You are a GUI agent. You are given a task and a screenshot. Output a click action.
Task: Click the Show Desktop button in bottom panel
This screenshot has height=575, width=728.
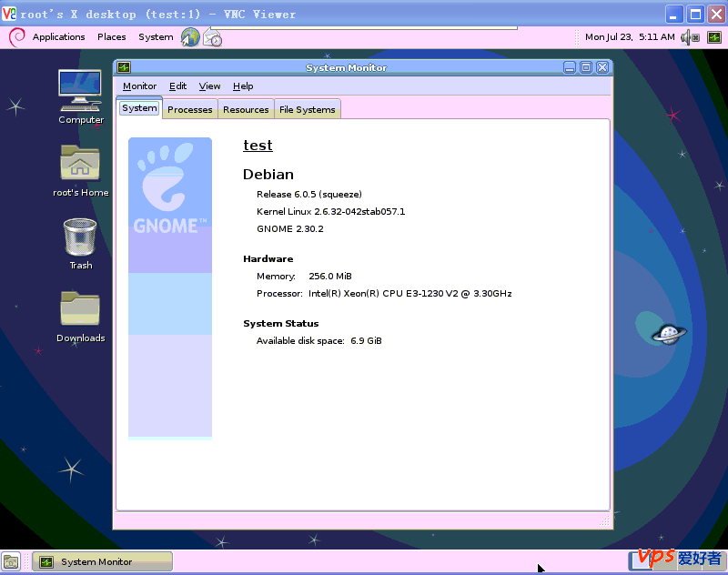(11, 561)
